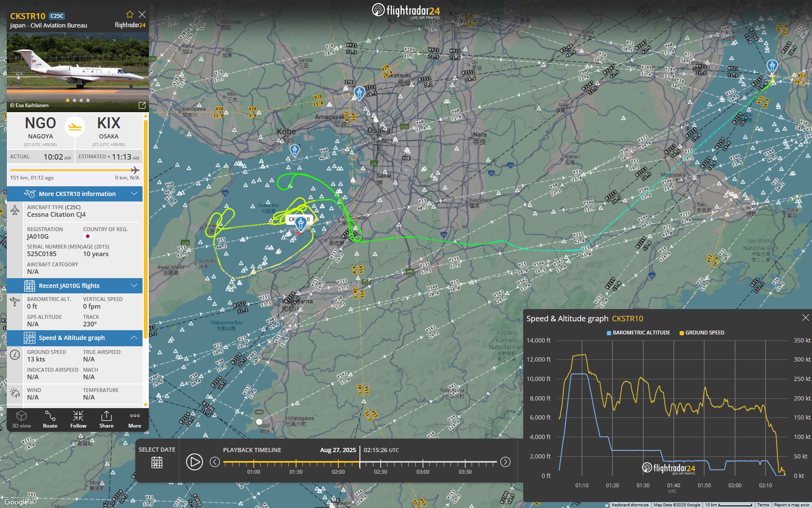Click ground speed value 13 kts

(36, 359)
